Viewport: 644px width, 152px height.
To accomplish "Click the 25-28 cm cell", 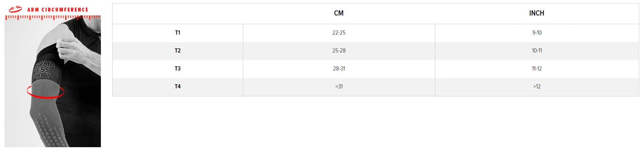I will click(339, 51).
